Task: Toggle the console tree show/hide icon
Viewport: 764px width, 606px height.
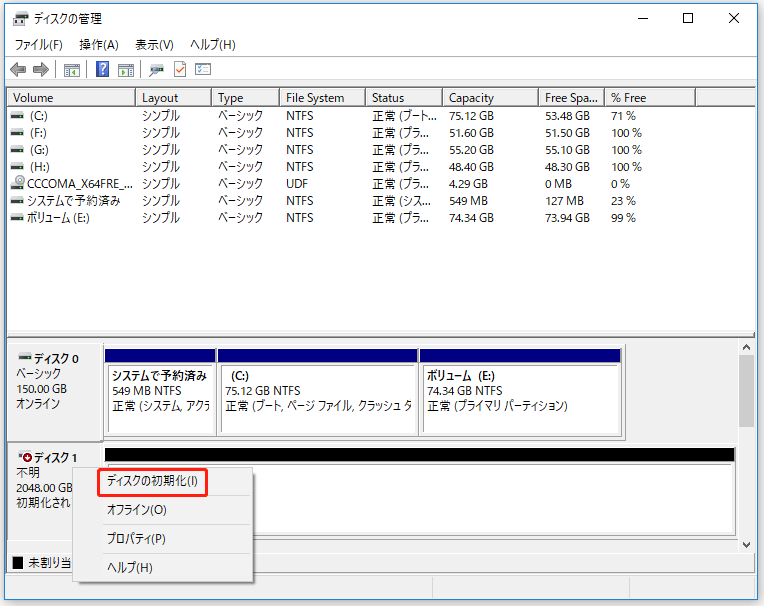Action: (72, 70)
